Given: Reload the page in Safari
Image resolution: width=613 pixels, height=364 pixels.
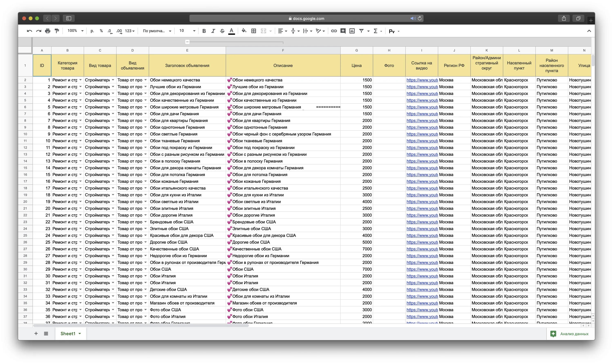Looking at the screenshot, I should [x=420, y=18].
